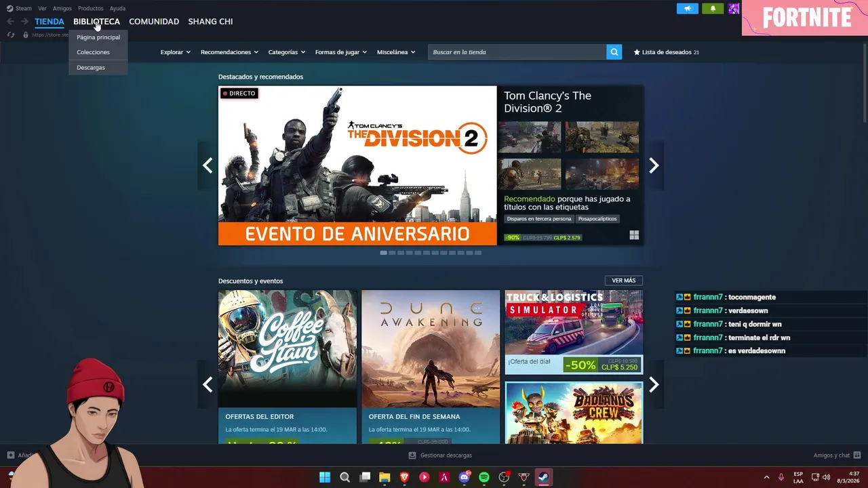The width and height of the screenshot is (868, 488).
Task: Select Descargas in Biblioteca menu
Action: pyautogui.click(x=98, y=68)
